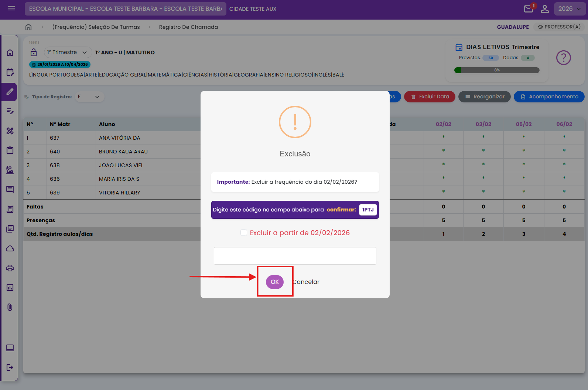Click the dias letivos progress bar
The image size is (588, 390).
(497, 70)
